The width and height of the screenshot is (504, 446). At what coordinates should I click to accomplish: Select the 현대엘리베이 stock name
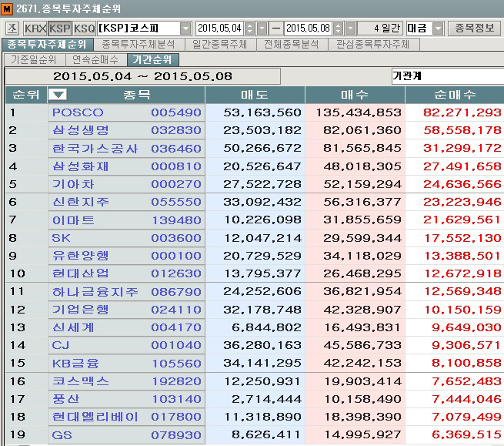point(95,417)
